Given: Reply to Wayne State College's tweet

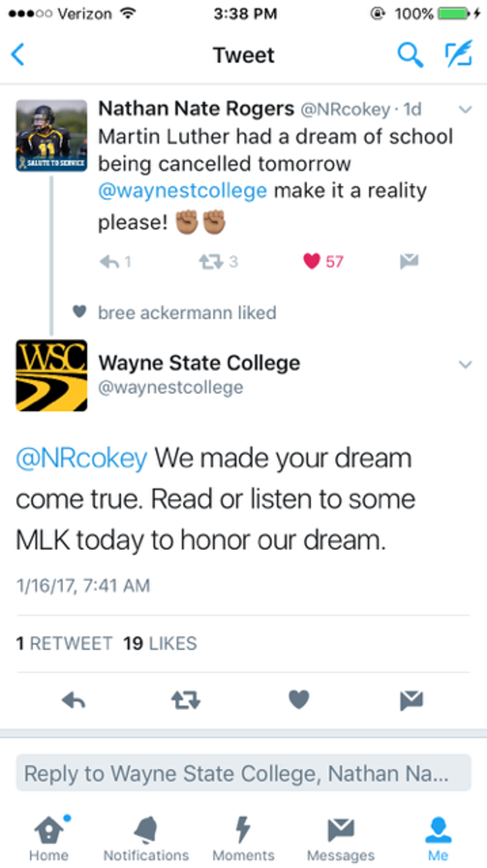Looking at the screenshot, I should (74, 701).
